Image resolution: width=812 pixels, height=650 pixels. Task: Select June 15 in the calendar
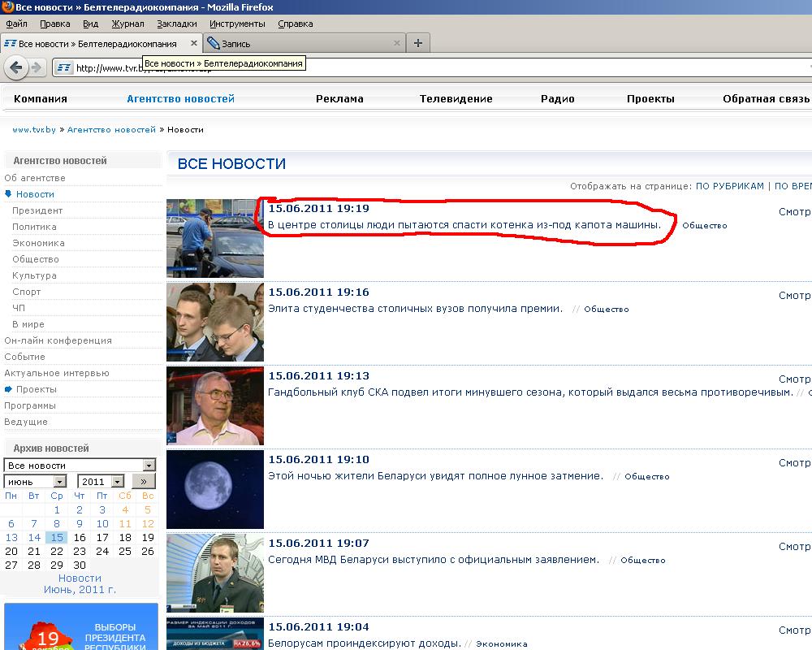[x=57, y=538]
